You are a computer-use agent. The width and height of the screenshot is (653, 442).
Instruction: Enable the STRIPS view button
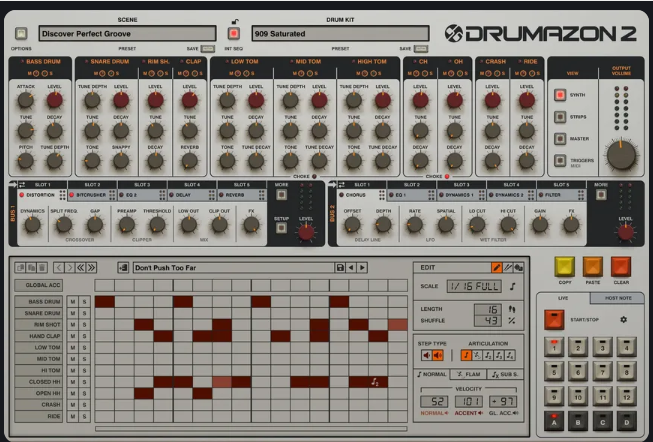pos(560,117)
